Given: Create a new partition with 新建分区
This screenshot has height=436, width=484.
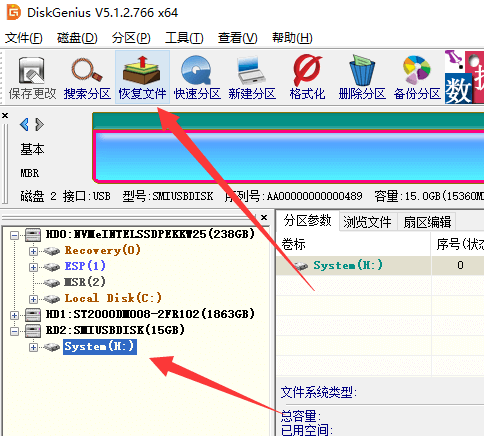Looking at the screenshot, I should tap(252, 78).
